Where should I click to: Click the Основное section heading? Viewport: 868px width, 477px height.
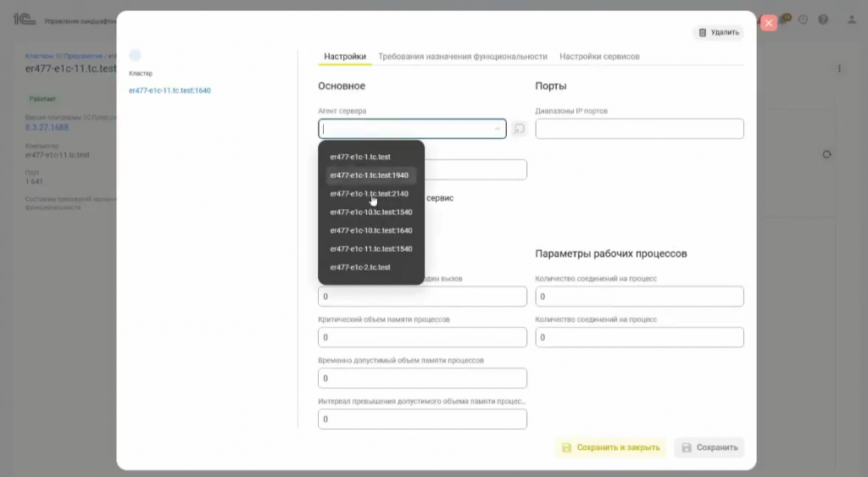pos(342,86)
